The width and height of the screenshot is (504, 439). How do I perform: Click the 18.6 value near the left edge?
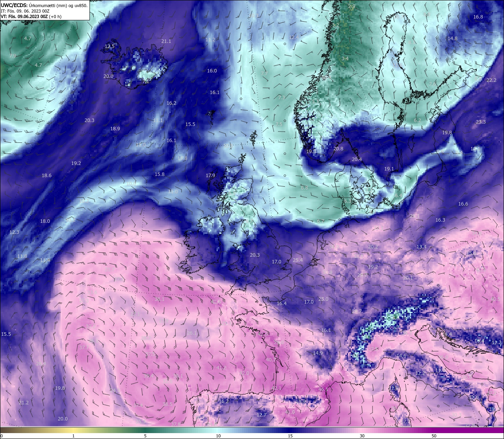point(46,176)
